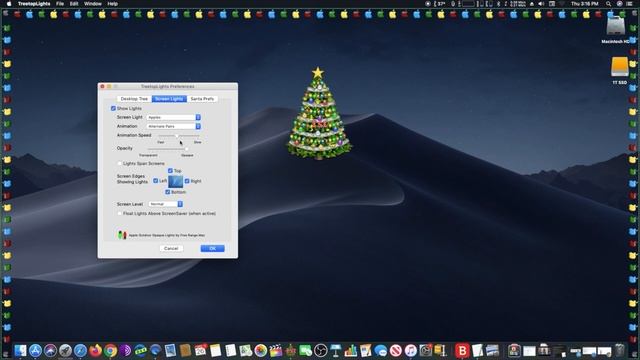640x360 pixels.
Task: Open Google Chrome from the Dock
Action: click(x=111, y=350)
